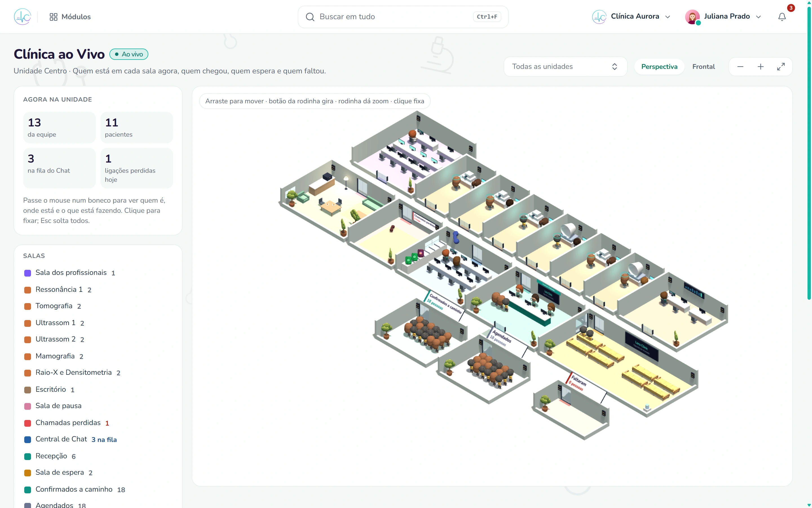
Task: Focus the Buscar em tudo search field
Action: (x=403, y=17)
